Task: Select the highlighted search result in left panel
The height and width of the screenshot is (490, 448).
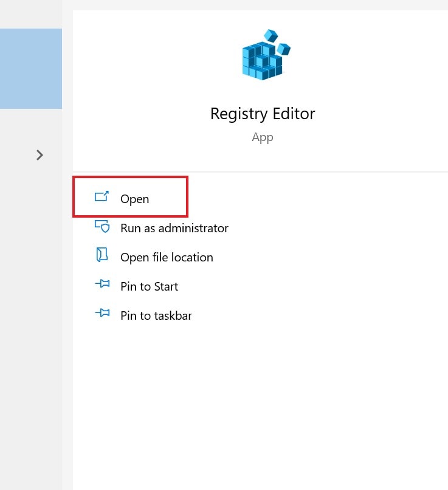Action: tap(31, 69)
